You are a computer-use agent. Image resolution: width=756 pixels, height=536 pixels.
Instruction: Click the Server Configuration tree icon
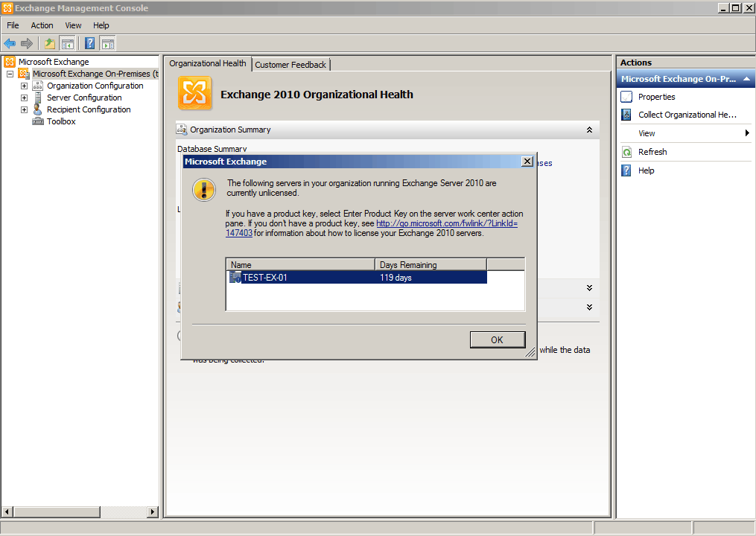37,98
